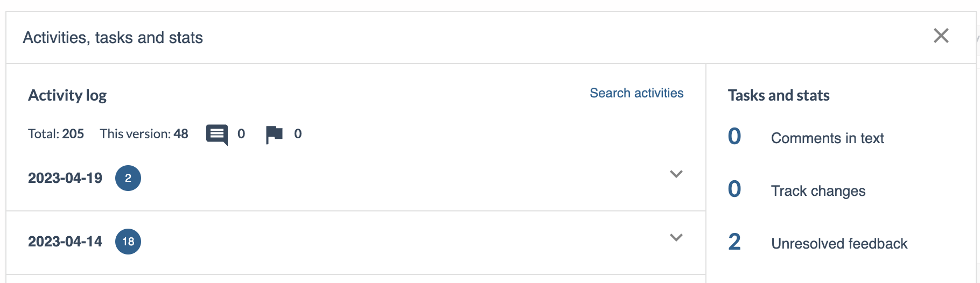Open Unresolved feedback stat

839,244
